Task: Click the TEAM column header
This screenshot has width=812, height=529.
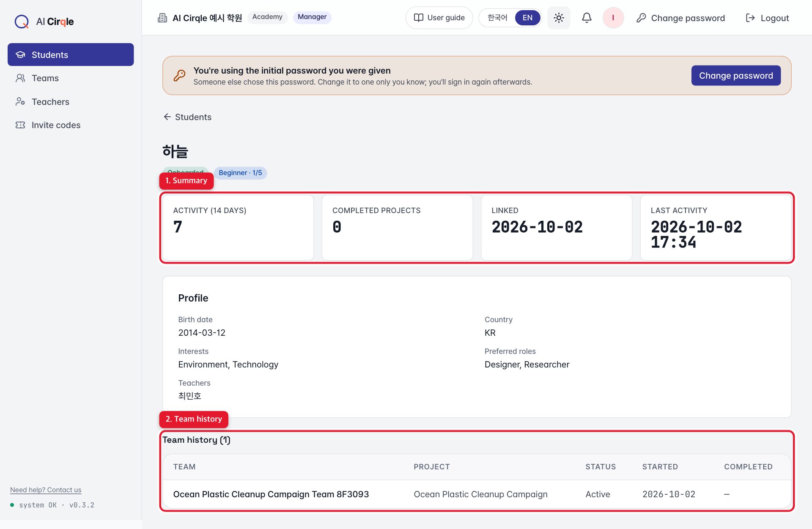Action: point(184,467)
